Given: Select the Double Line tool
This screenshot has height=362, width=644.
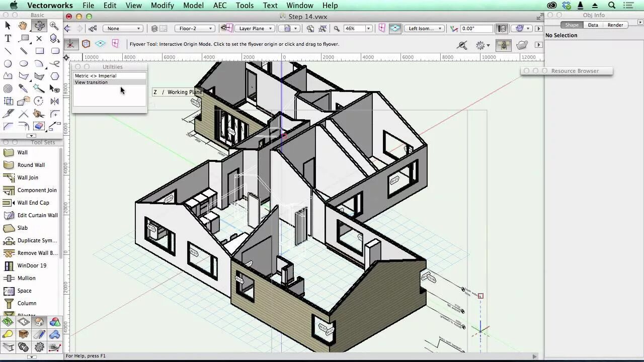Looking at the screenshot, I should [x=23, y=51].
